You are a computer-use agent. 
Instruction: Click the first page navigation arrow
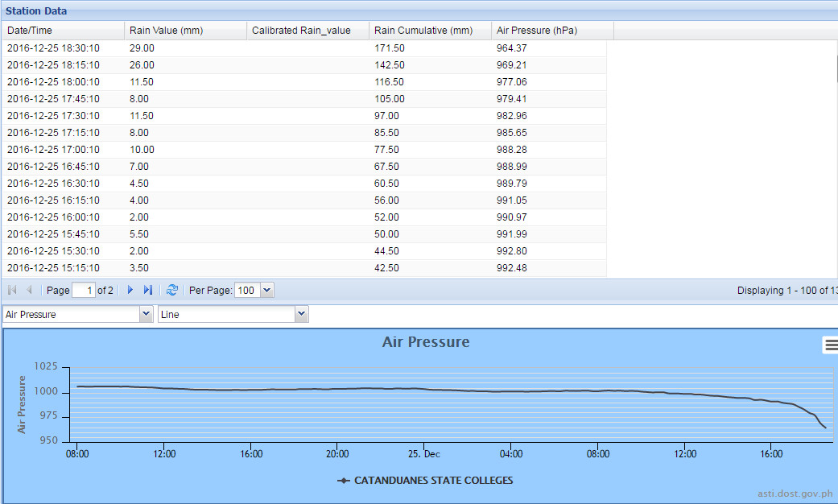click(x=12, y=291)
